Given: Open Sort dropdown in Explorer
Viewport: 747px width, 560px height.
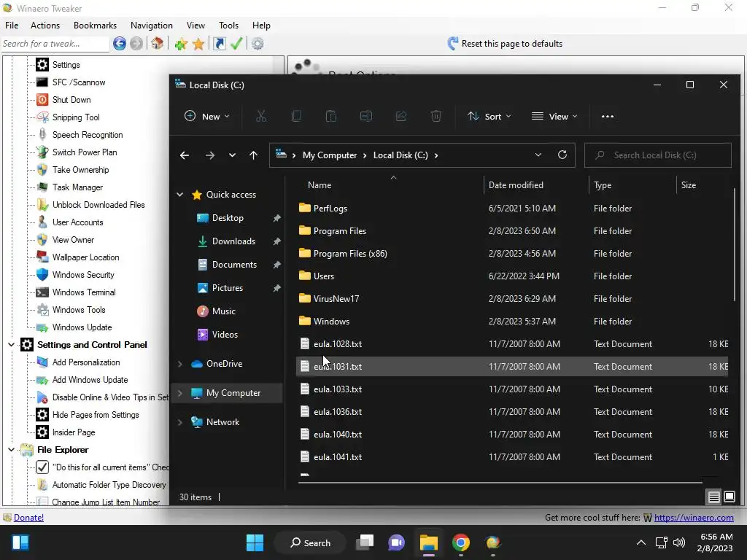Looking at the screenshot, I should [x=489, y=116].
